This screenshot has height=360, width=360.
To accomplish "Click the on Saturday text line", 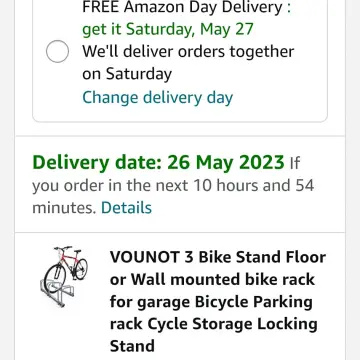I will (127, 74).
